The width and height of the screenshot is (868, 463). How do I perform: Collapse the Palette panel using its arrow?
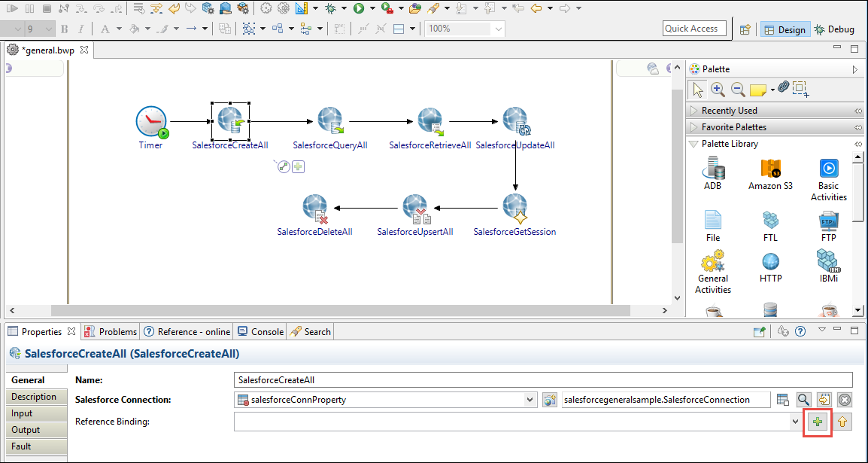pos(855,69)
